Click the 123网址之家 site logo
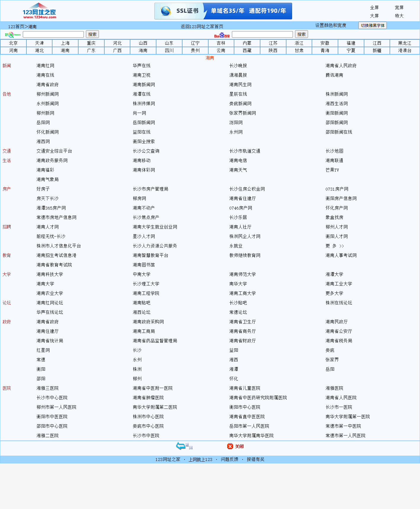 tap(39, 11)
